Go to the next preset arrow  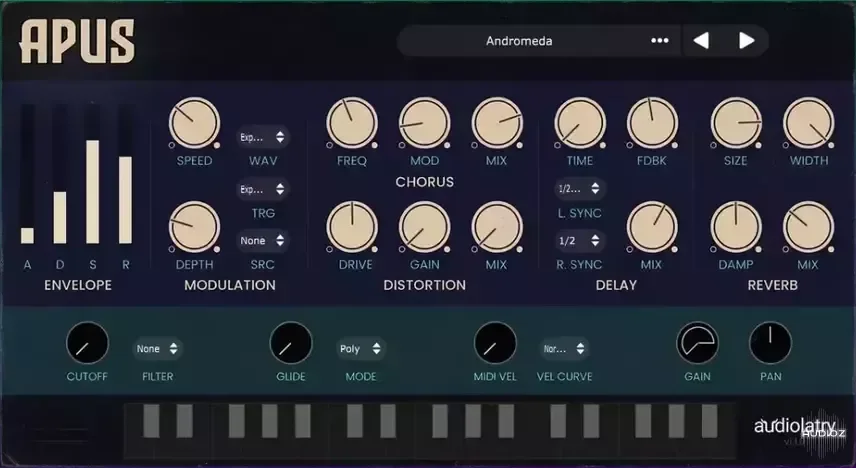[746, 41]
